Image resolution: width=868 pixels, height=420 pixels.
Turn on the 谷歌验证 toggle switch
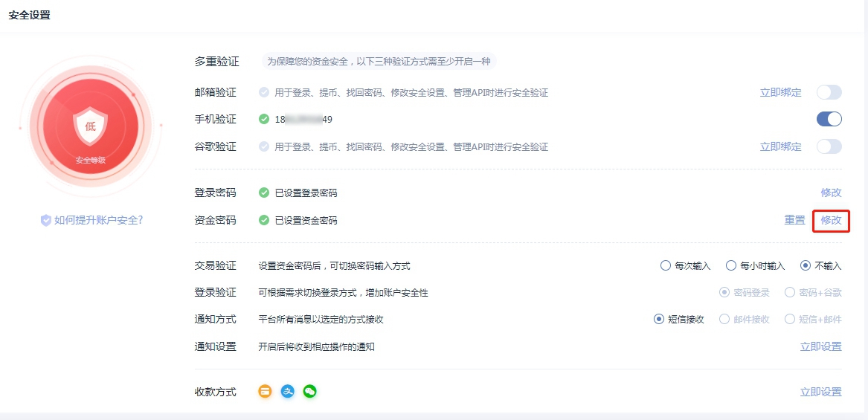(x=829, y=146)
